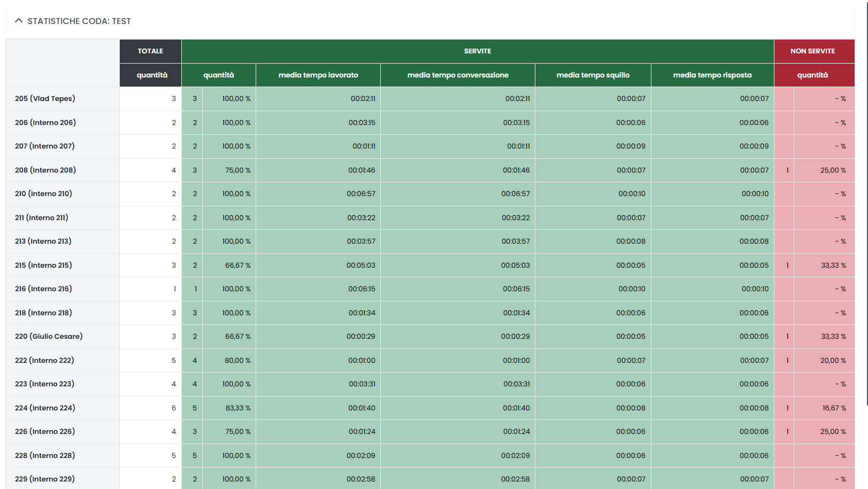The height and width of the screenshot is (489, 868).
Task: Click the NON SERVITE column group header
Action: pos(812,51)
